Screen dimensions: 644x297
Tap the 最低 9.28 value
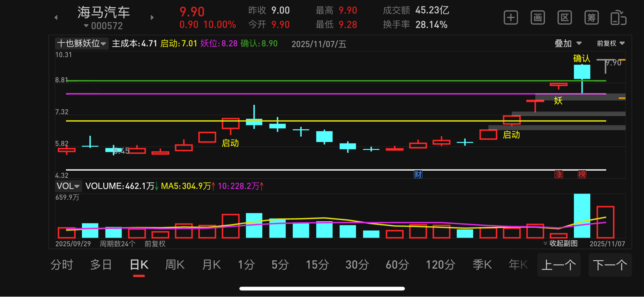point(348,25)
